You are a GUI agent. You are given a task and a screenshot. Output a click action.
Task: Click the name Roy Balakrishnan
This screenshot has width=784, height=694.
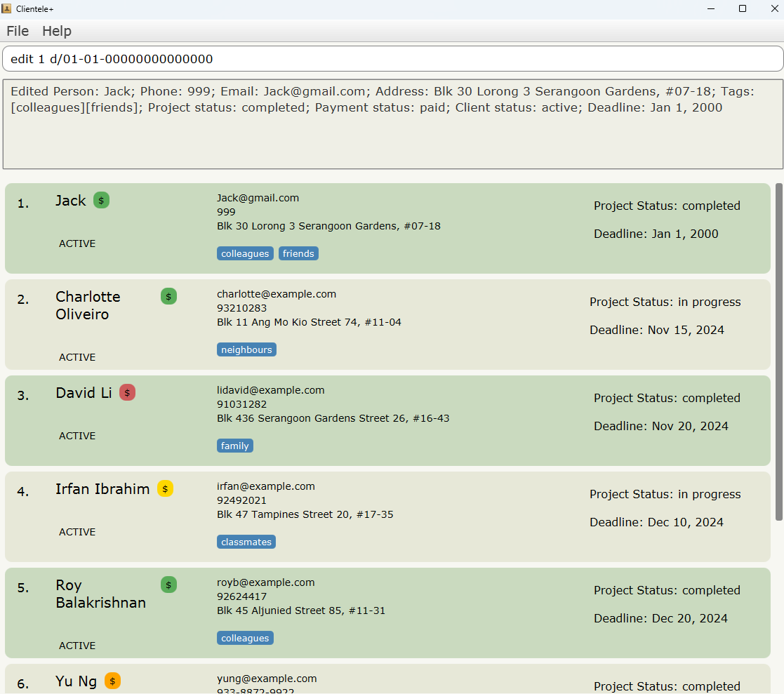100,594
